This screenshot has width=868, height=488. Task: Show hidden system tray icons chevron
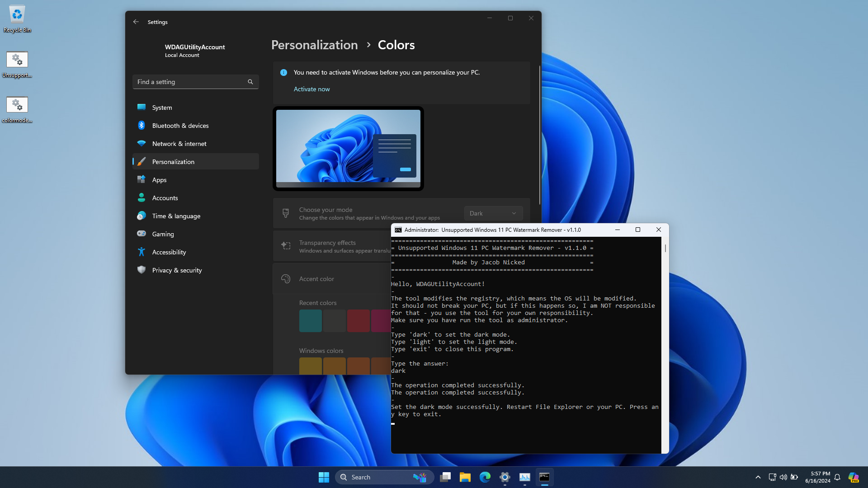(758, 477)
